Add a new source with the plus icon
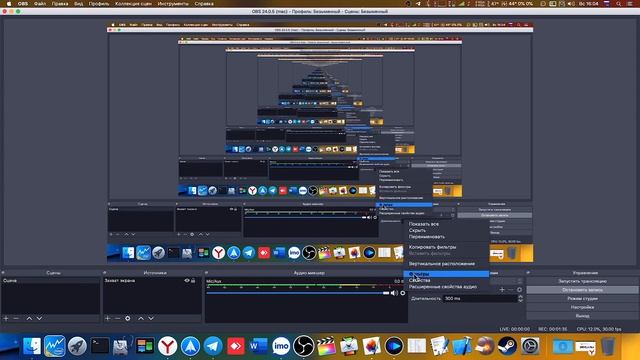 coord(107,318)
